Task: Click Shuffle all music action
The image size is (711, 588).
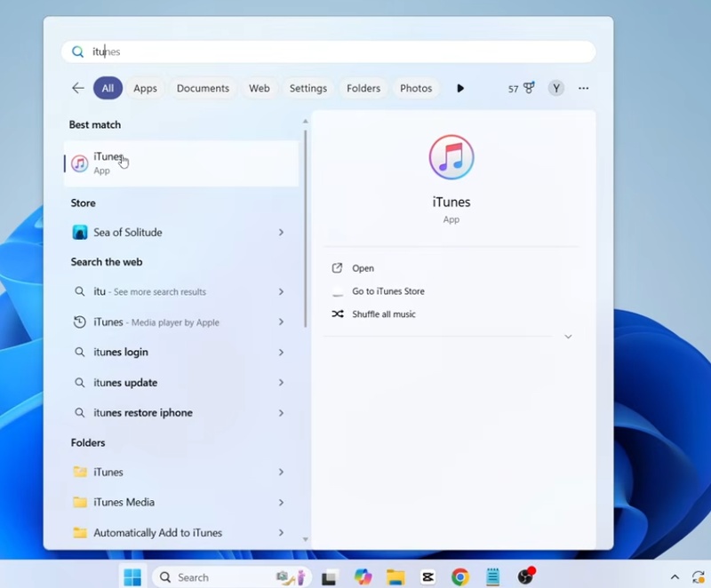Action: (384, 314)
